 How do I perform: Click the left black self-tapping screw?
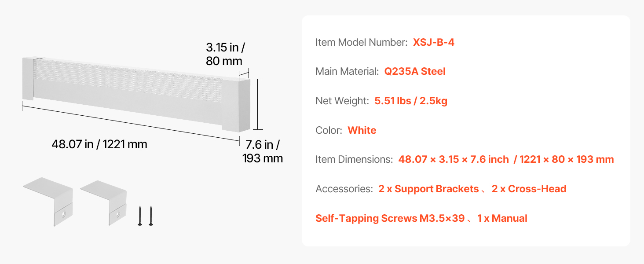pos(140,216)
